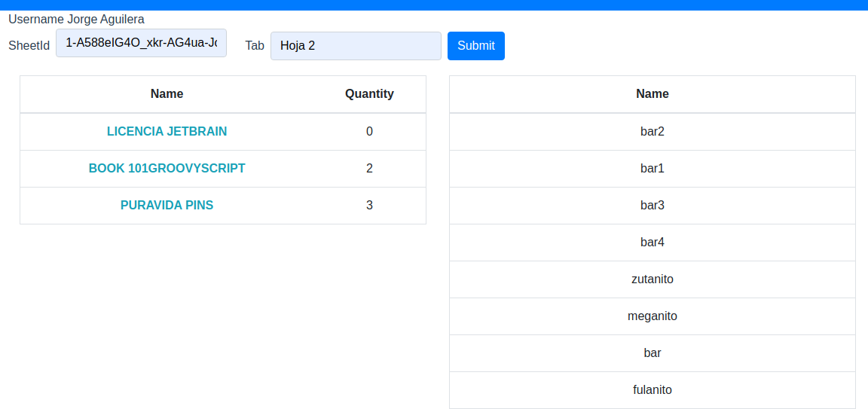Click the Name header in right table

point(652,94)
